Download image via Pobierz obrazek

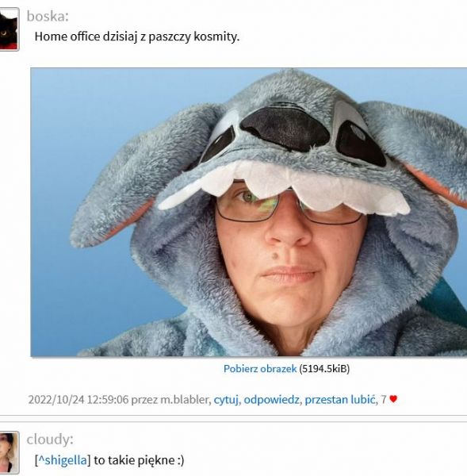coord(260,369)
